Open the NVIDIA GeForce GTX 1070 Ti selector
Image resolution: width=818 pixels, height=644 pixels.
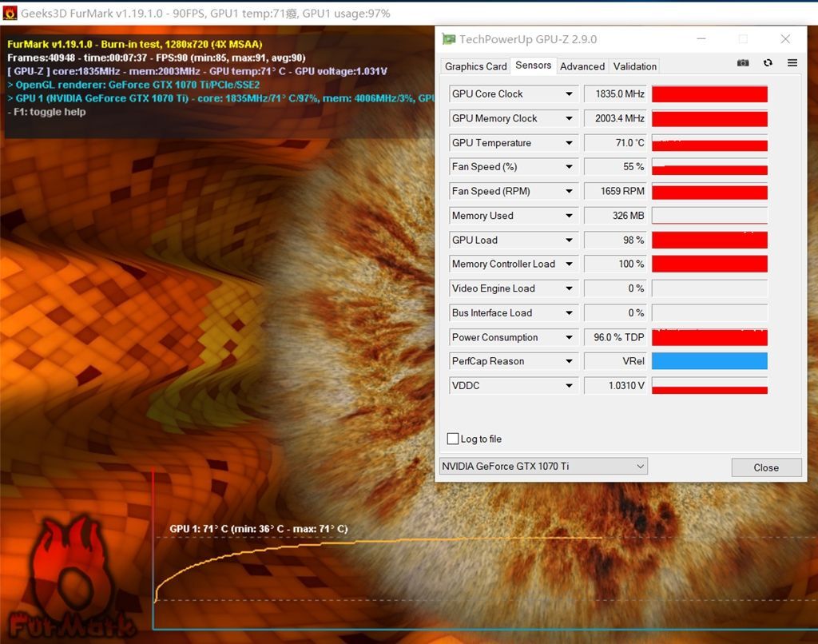(543, 466)
